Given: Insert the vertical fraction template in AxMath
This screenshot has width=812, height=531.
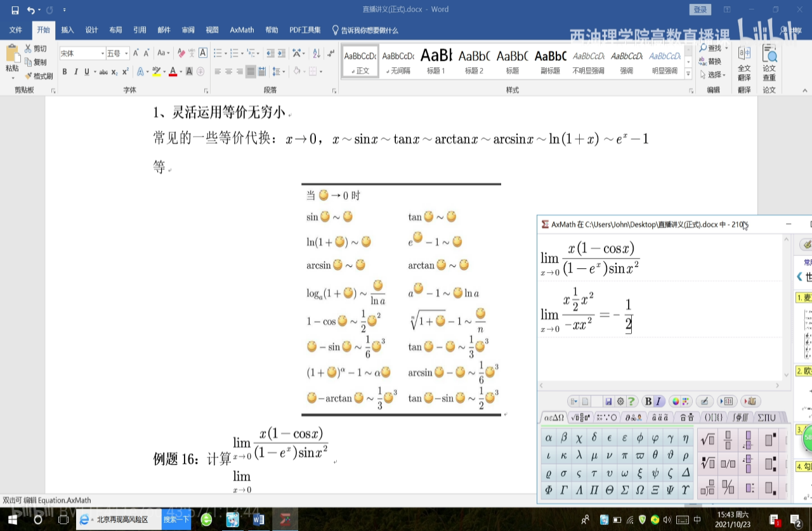Looking at the screenshot, I should point(728,440).
